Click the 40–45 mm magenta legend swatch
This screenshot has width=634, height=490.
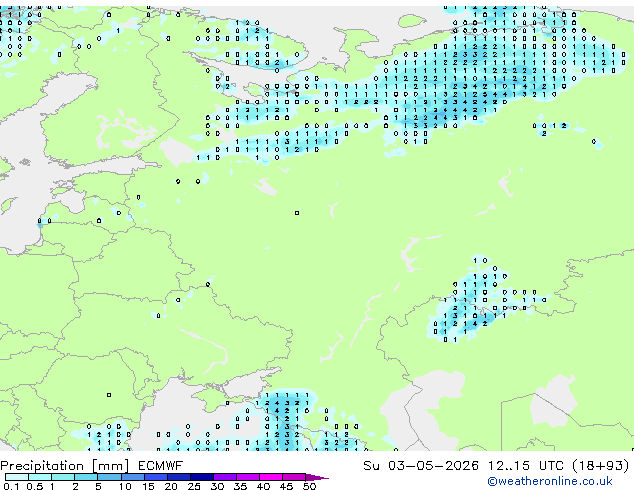[271, 477]
